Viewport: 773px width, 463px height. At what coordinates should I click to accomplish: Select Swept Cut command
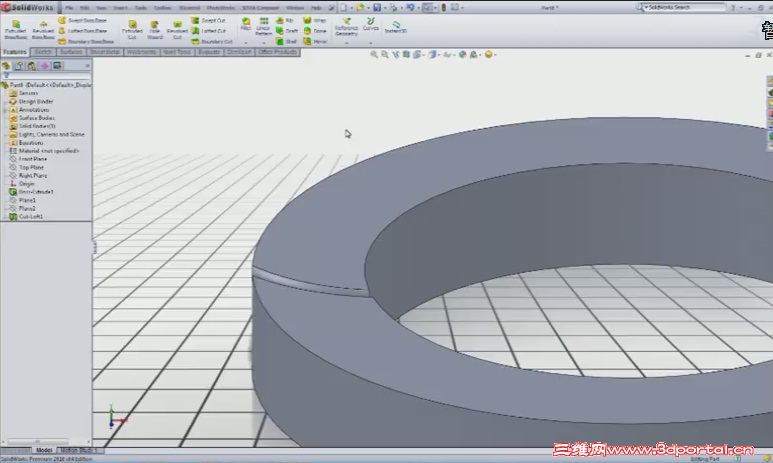tap(208, 20)
